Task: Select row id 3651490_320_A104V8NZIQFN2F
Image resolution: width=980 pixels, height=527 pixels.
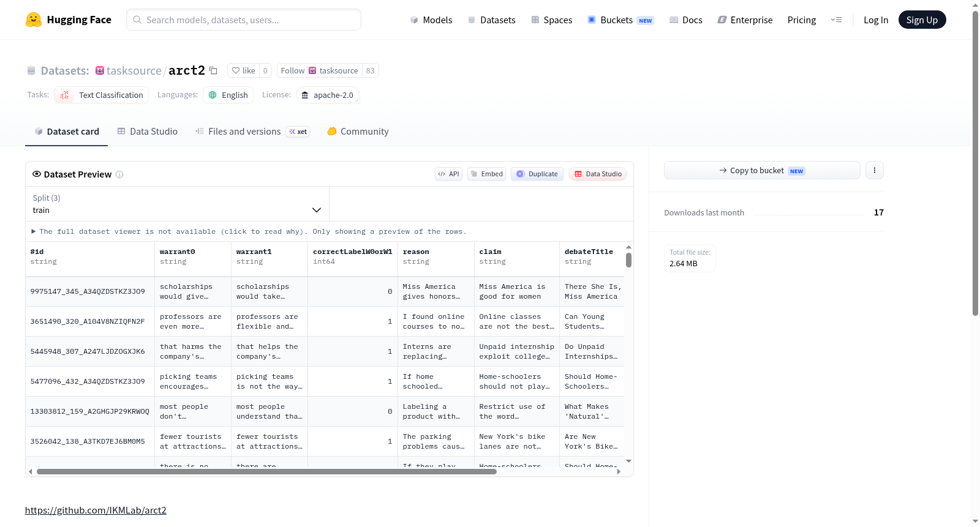Action: (88, 321)
